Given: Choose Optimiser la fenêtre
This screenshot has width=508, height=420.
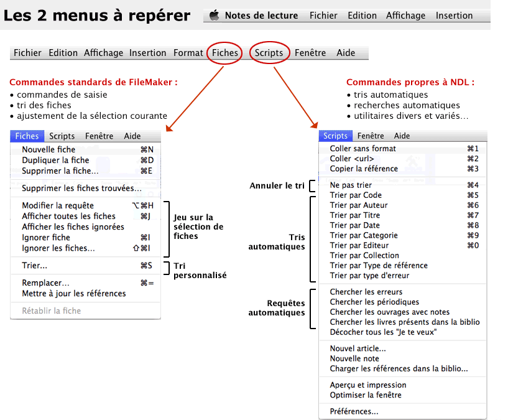Looking at the screenshot, I should (x=403, y=395).
